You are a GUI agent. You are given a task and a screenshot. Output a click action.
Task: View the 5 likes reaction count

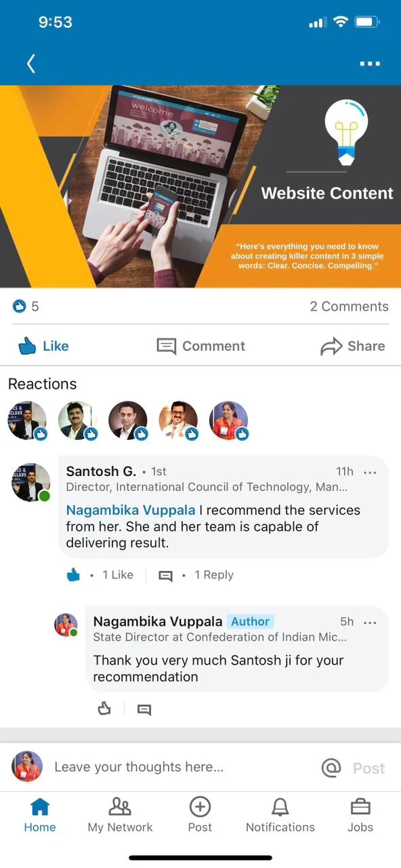point(26,307)
